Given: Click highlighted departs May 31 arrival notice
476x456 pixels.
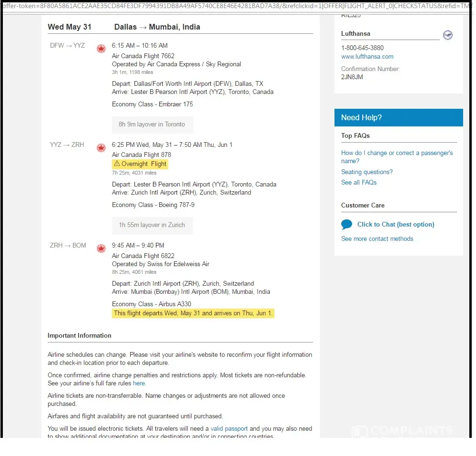Looking at the screenshot, I should click(x=193, y=313).
